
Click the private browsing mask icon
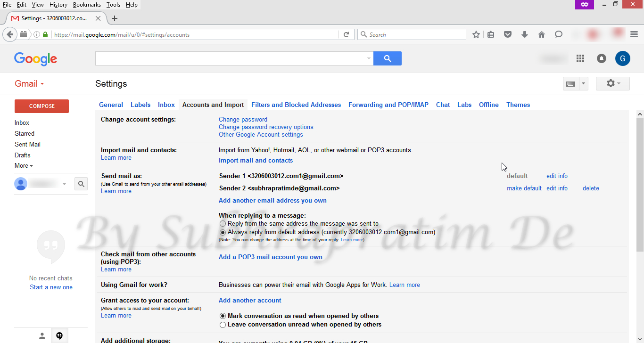tap(585, 4)
